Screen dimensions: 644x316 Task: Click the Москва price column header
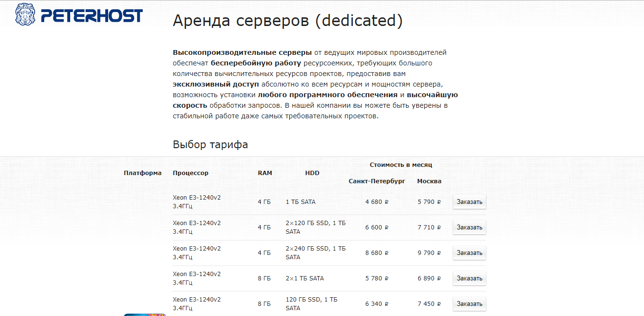429,181
